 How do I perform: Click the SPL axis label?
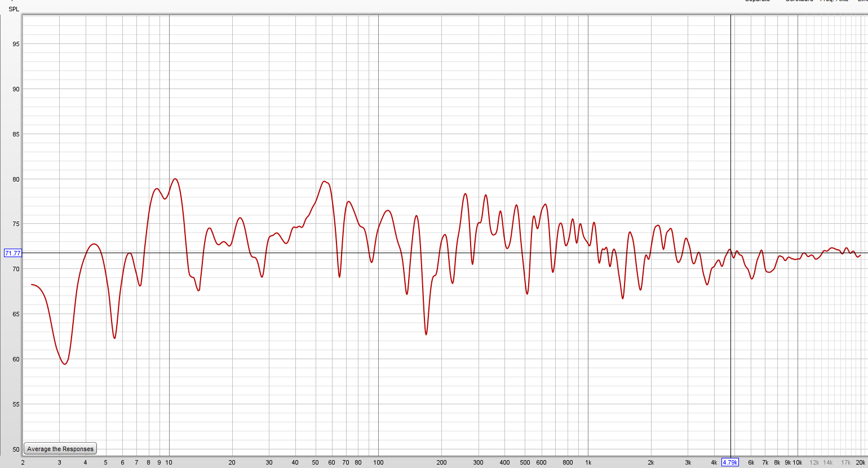pos(14,9)
